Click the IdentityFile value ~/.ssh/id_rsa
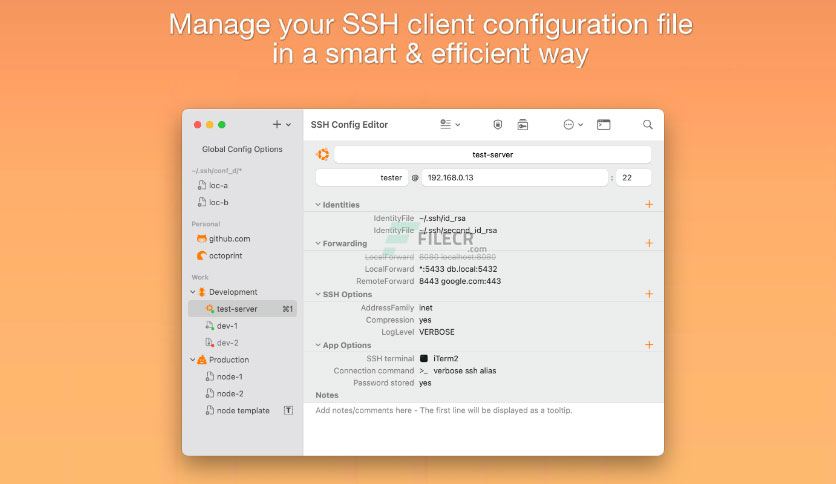Screen dimensions: 836x484 [443, 218]
